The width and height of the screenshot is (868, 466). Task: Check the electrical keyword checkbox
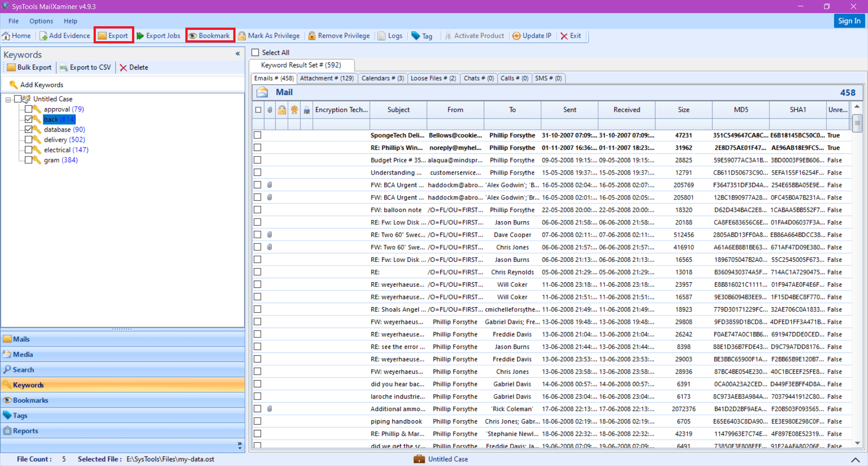click(x=28, y=150)
